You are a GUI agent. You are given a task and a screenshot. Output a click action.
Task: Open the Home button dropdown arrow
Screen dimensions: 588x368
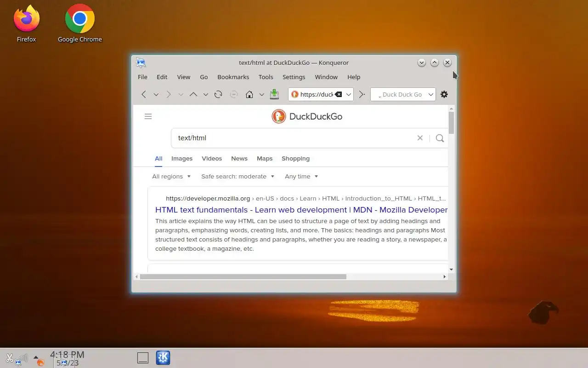262,94
